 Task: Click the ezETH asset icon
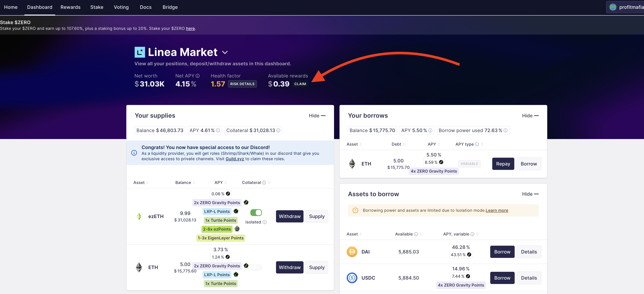click(x=139, y=216)
